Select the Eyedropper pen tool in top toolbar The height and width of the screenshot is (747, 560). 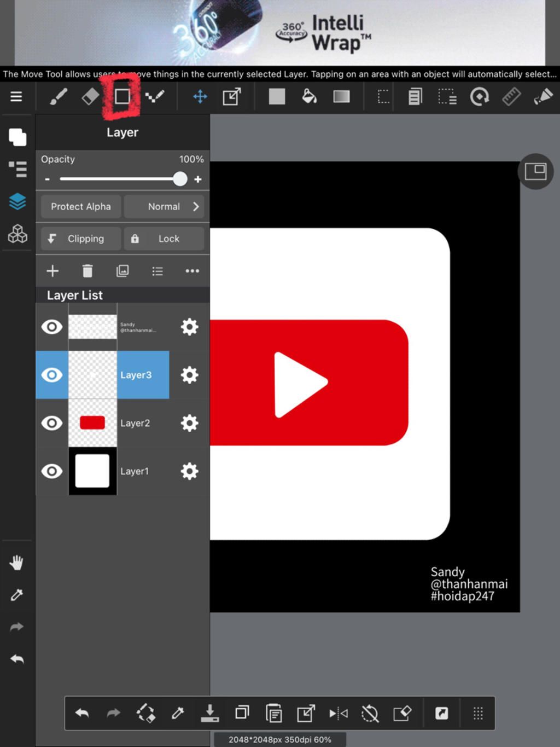[543, 97]
